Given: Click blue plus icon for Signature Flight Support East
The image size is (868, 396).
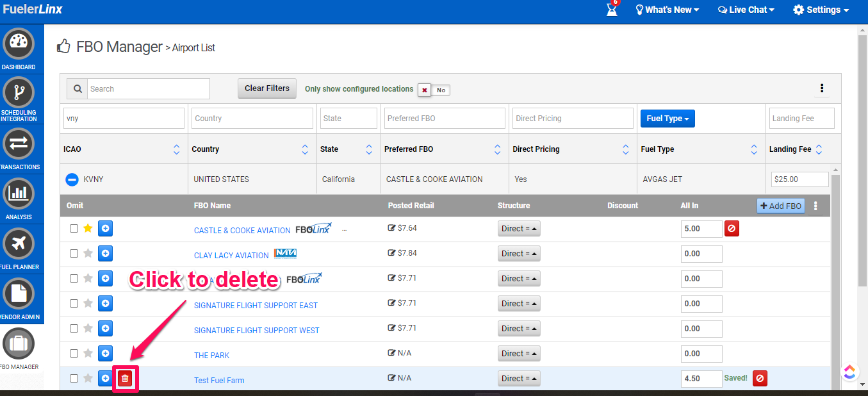Looking at the screenshot, I should 106,303.
